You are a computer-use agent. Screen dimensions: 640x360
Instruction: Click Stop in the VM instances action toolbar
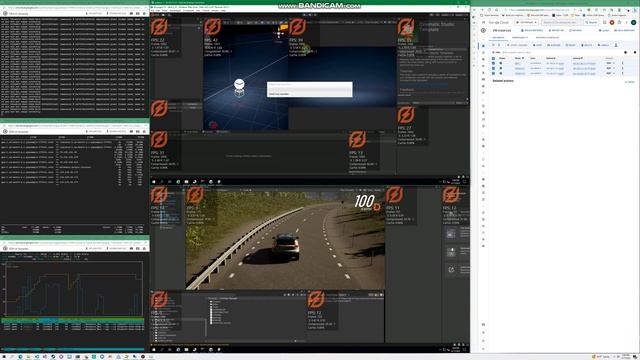[x=538, y=45]
